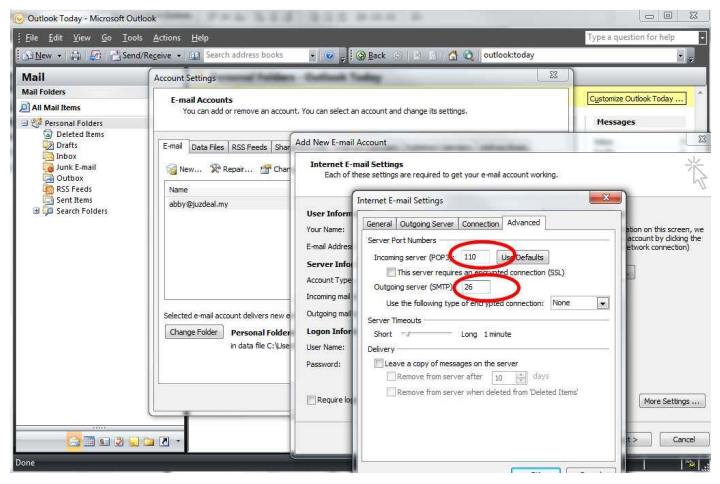Viewport: 720px width, 484px height.
Task: Switch to the Outgoing Server tab
Action: (427, 224)
